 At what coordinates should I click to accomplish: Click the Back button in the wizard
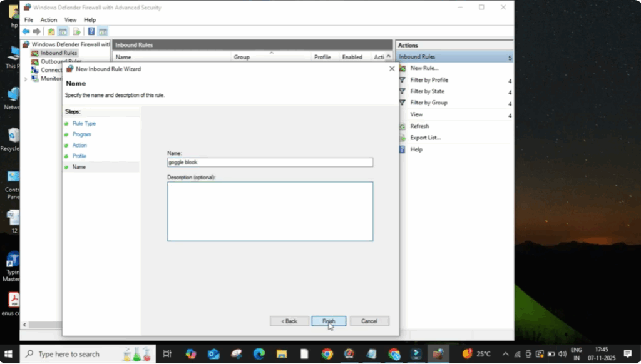coord(289,321)
